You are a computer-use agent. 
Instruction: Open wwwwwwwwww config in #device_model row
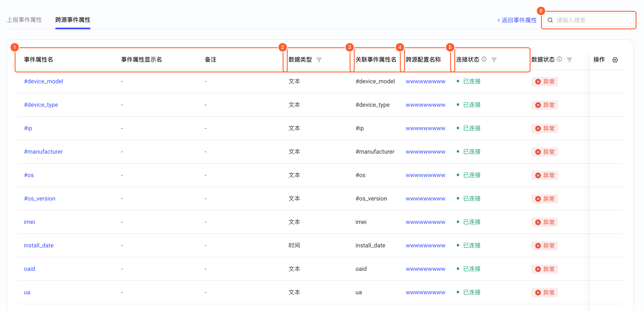coord(425,81)
